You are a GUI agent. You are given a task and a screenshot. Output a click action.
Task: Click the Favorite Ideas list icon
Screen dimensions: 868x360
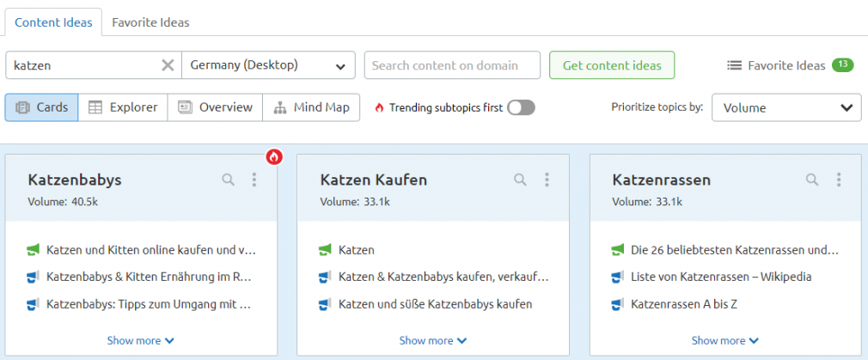734,65
